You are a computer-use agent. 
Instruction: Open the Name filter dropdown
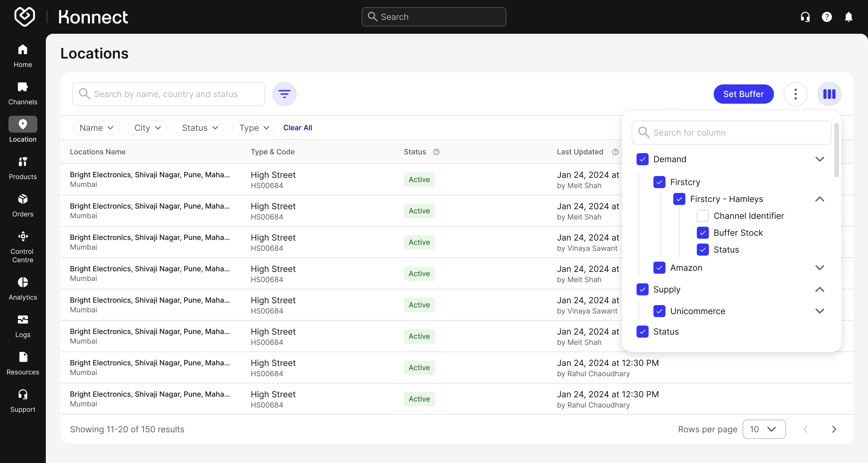click(96, 128)
